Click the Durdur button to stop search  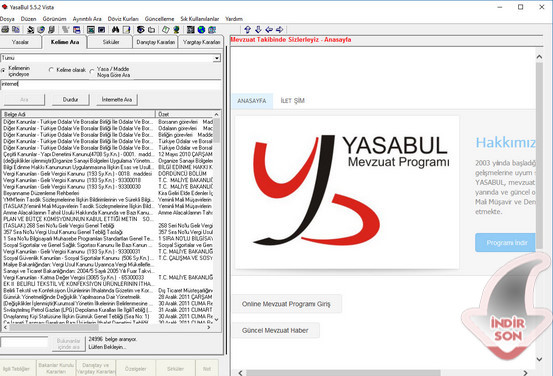(x=71, y=100)
